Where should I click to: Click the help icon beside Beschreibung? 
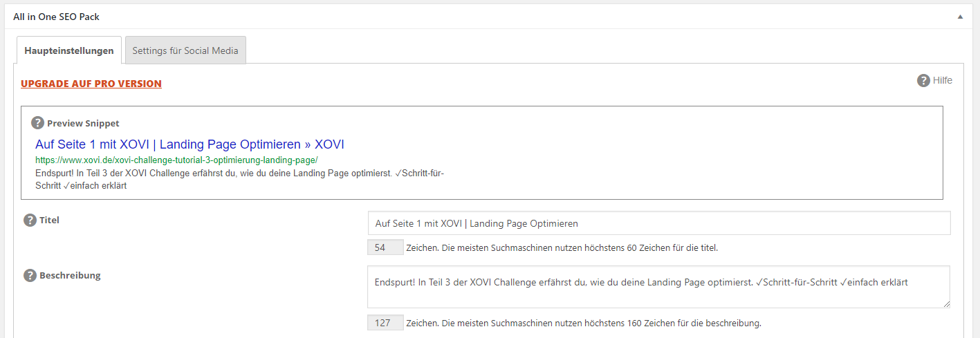30,276
